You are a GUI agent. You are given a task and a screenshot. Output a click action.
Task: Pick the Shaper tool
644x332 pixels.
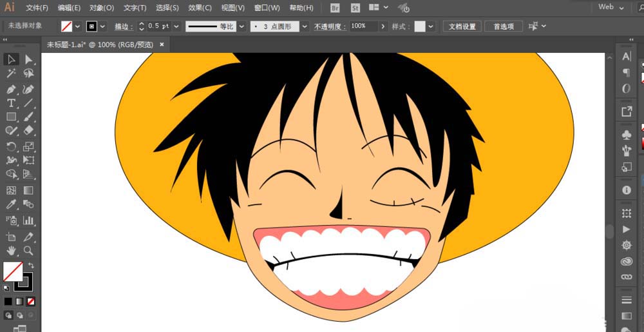12,131
